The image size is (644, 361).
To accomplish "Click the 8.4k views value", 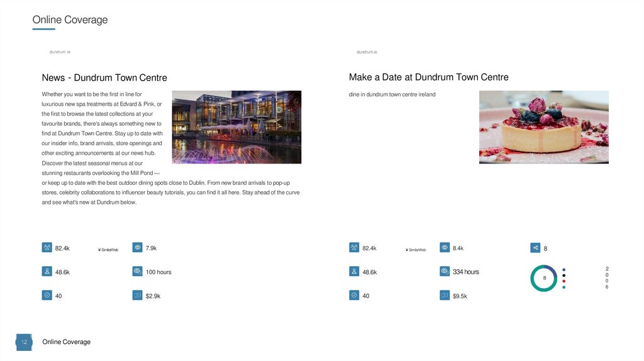I will pos(458,248).
